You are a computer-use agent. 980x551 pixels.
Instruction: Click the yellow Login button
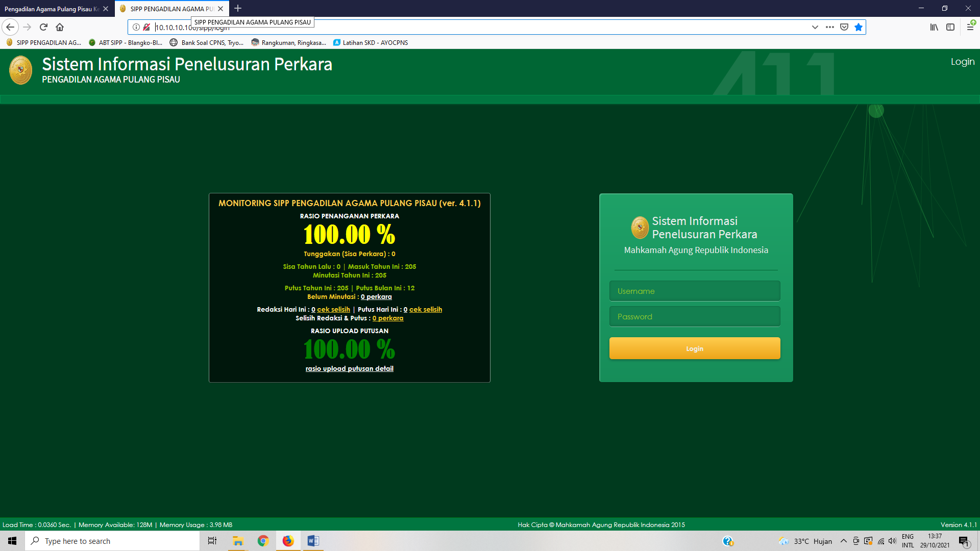click(x=694, y=348)
